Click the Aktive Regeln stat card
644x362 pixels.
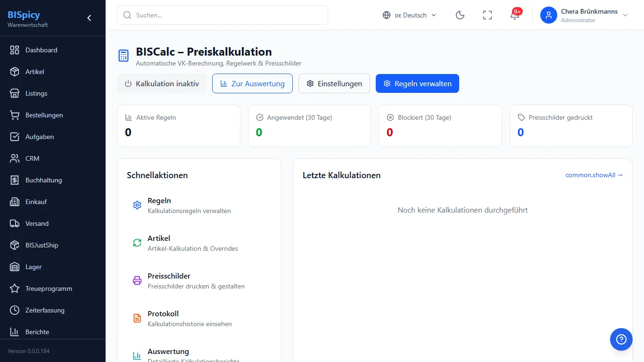point(179,126)
